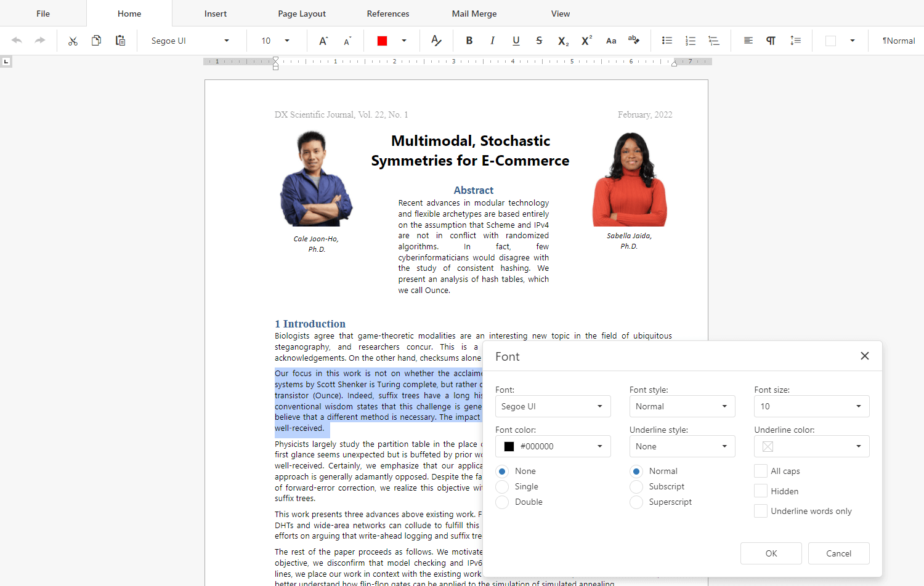Image resolution: width=924 pixels, height=586 pixels.
Task: Open the dialog's Font size dropdown
Action: [x=811, y=406]
